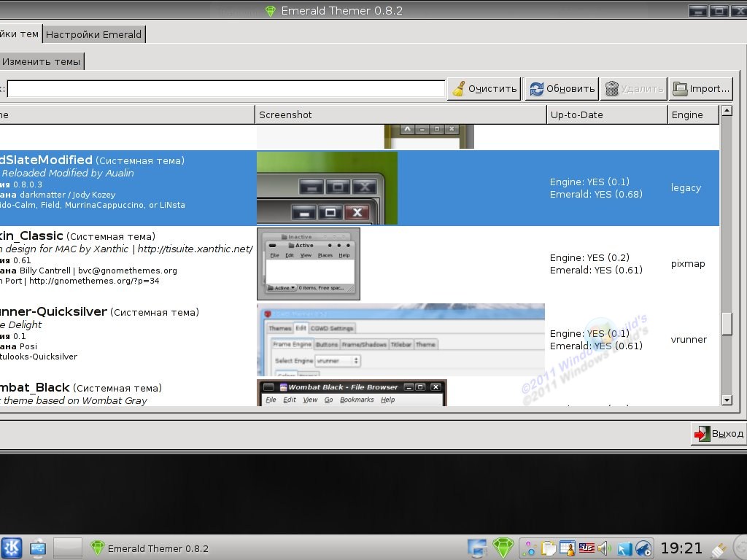Click the calendar organizer tray icon
The image size is (747, 560).
coord(568,548)
